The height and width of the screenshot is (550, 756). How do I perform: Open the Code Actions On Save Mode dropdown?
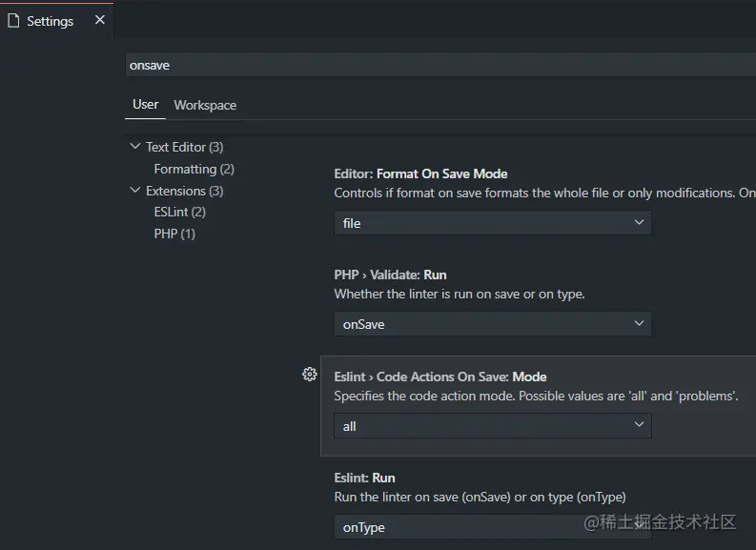(x=492, y=426)
